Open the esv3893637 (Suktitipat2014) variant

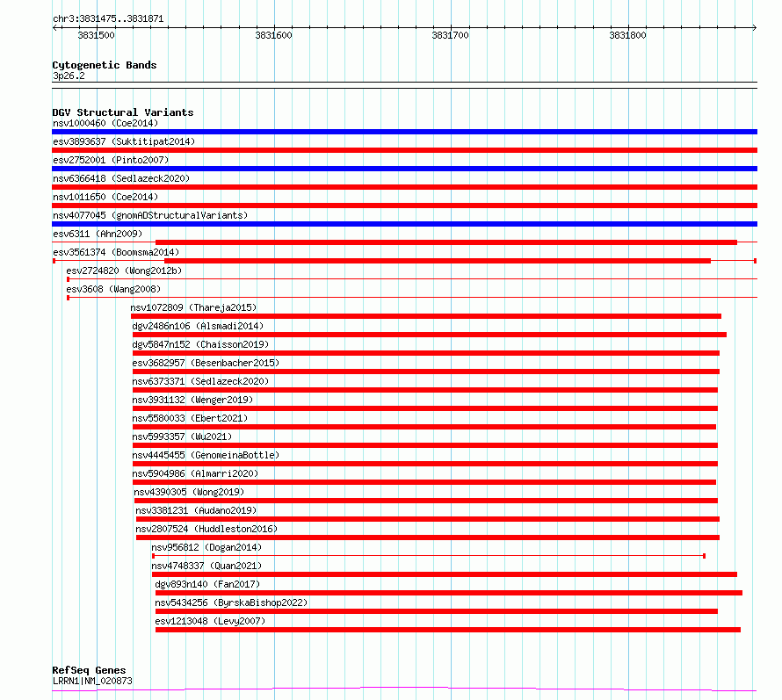(x=124, y=141)
